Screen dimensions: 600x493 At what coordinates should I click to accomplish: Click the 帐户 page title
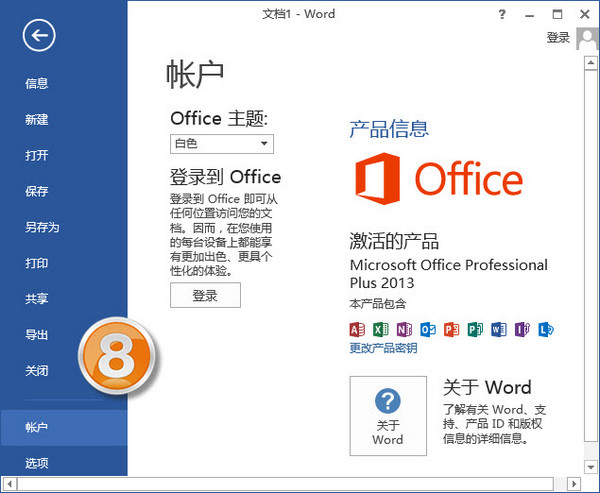[195, 74]
